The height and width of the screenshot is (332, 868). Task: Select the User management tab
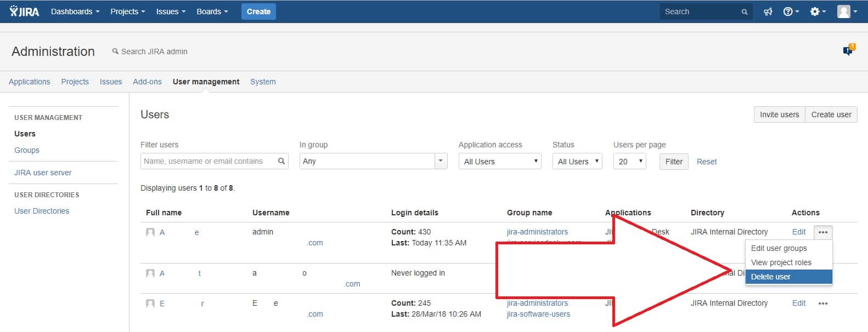(206, 82)
